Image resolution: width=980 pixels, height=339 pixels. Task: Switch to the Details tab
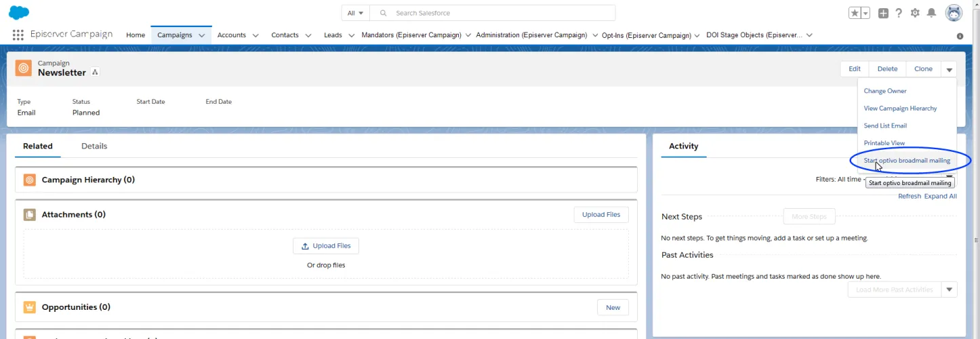tap(94, 146)
